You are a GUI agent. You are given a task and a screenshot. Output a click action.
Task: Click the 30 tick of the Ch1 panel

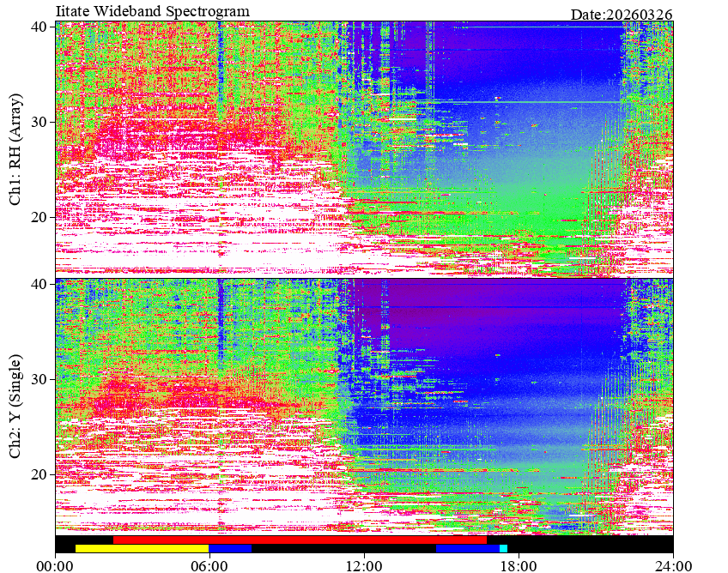click(x=39, y=122)
